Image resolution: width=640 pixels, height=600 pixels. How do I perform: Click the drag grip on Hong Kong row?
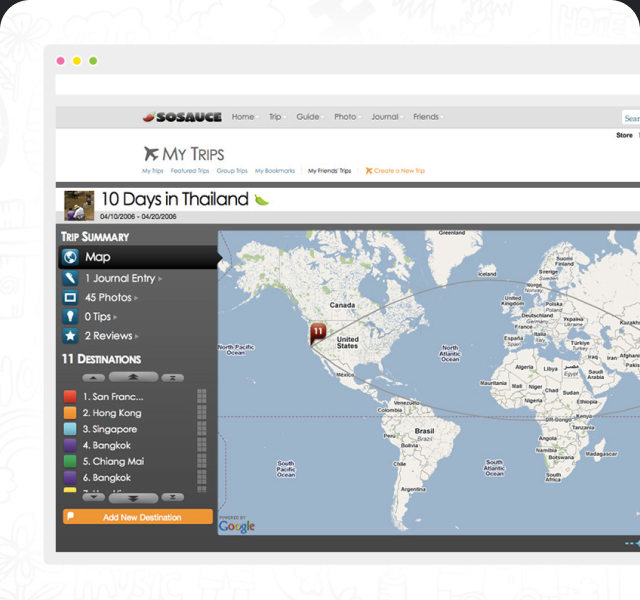(202, 413)
